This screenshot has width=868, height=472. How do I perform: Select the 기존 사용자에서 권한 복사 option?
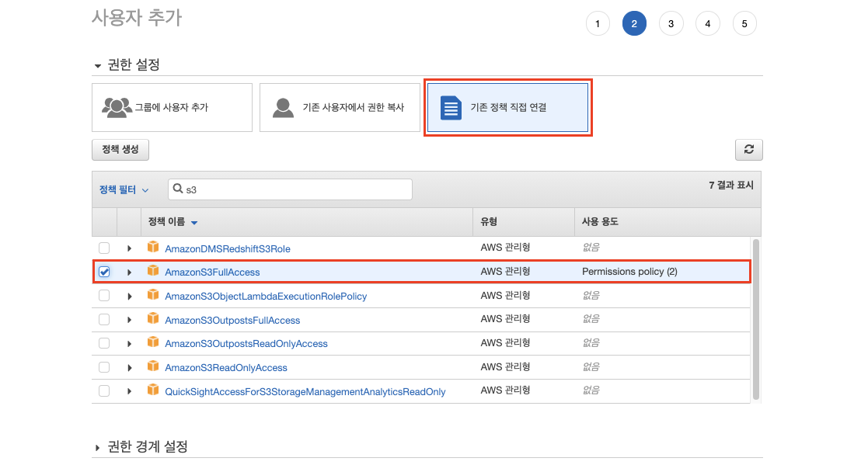pos(340,107)
